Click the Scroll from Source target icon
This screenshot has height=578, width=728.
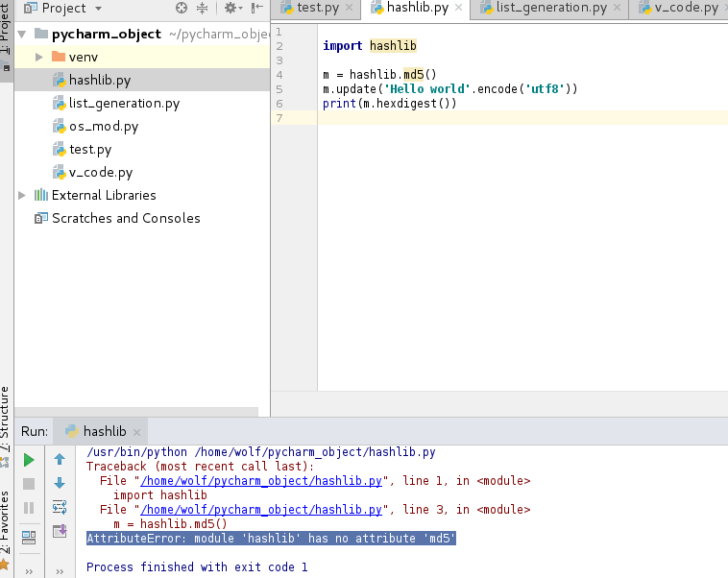(x=182, y=9)
